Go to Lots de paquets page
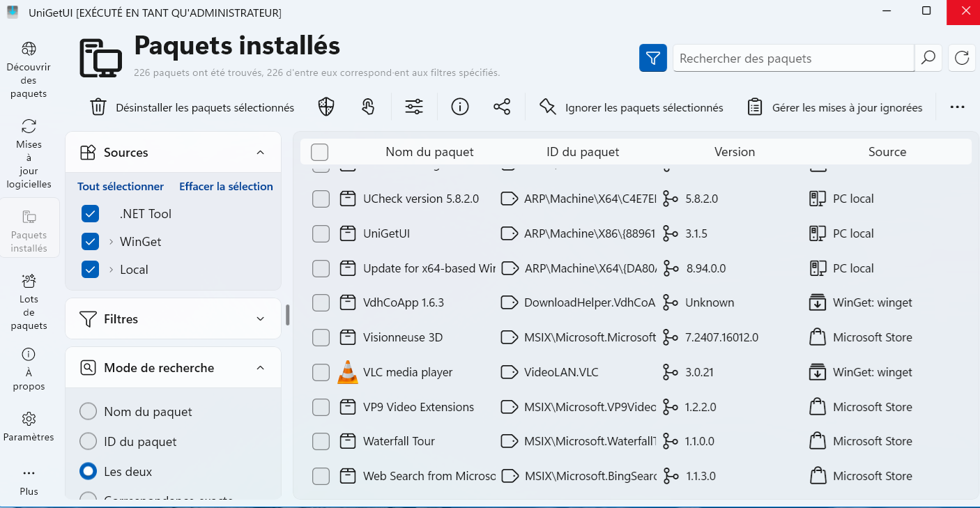The image size is (980, 508). click(29, 301)
